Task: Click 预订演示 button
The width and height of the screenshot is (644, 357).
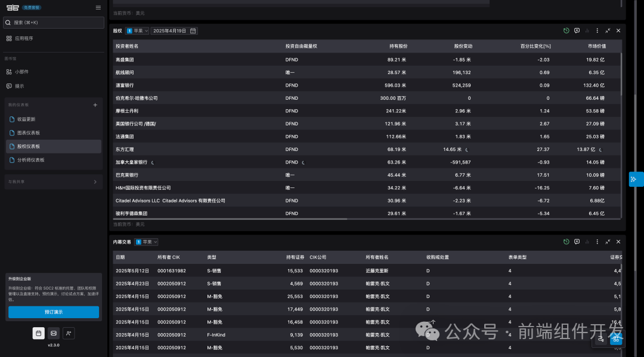Action: tap(54, 312)
